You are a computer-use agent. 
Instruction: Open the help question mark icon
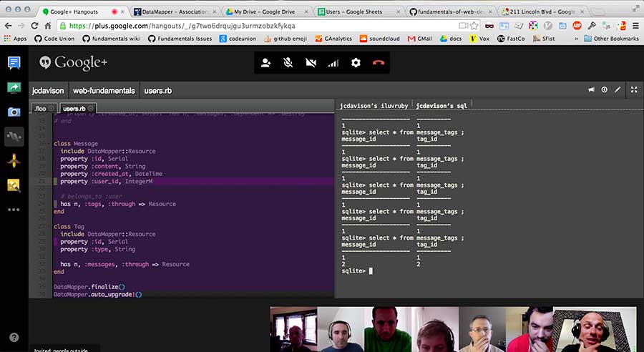pos(14,337)
